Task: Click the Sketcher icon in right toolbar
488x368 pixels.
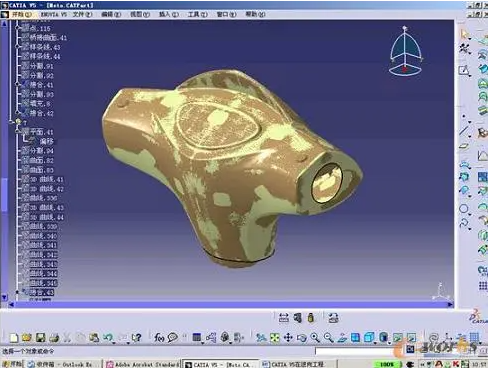Action: pos(464,70)
